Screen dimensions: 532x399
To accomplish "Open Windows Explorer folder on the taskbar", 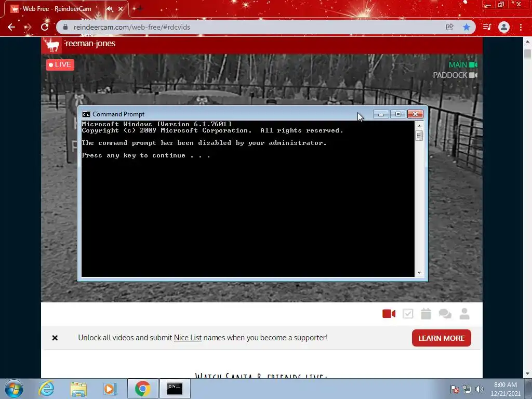I will [78, 389].
